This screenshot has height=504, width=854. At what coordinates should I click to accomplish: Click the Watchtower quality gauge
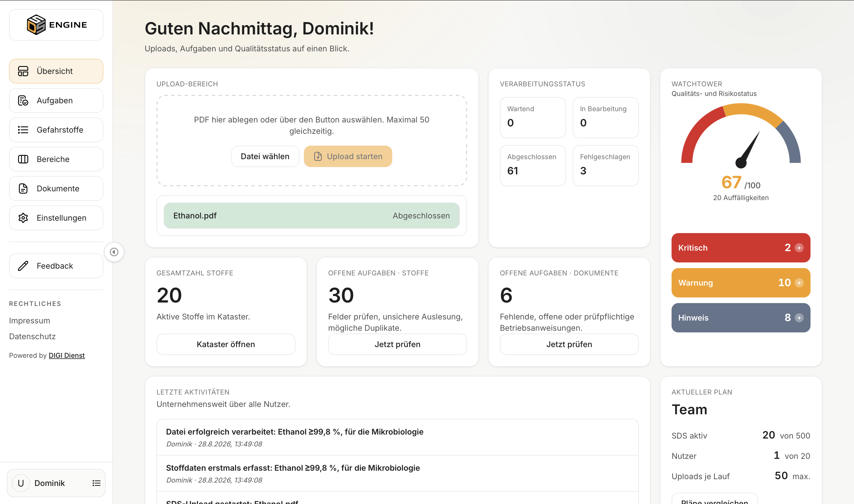[741, 136]
